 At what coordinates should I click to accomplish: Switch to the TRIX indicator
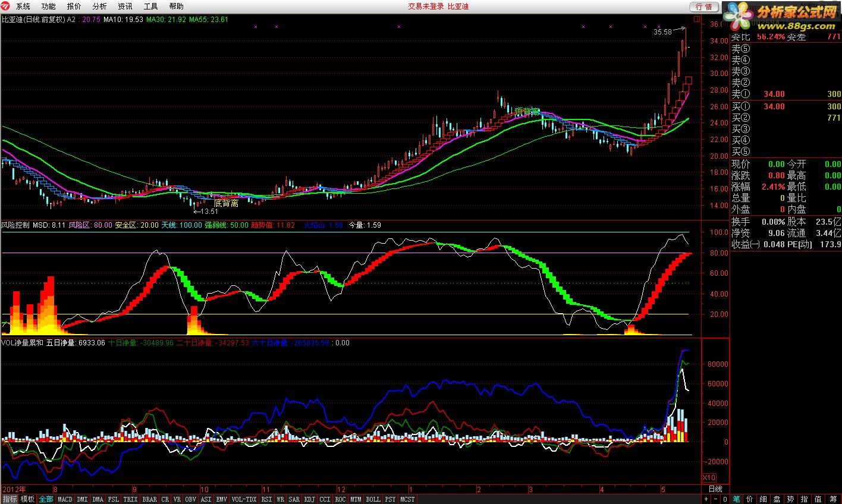point(131,499)
